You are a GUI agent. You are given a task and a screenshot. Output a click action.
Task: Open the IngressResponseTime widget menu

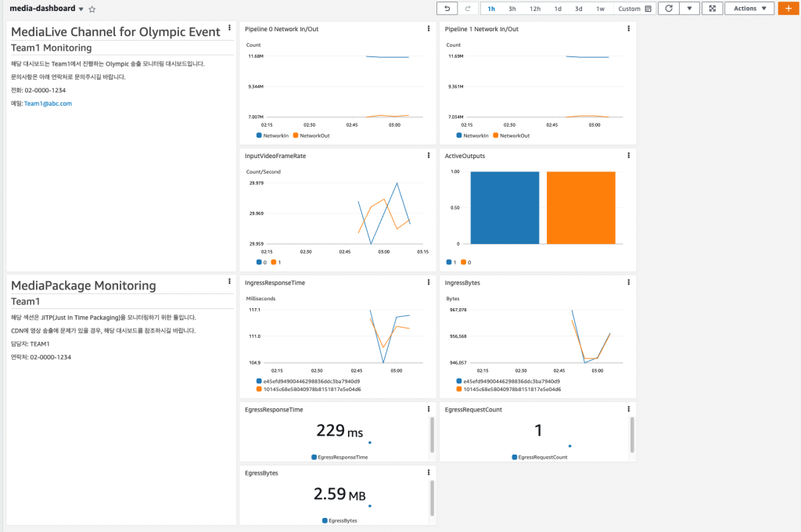point(428,282)
